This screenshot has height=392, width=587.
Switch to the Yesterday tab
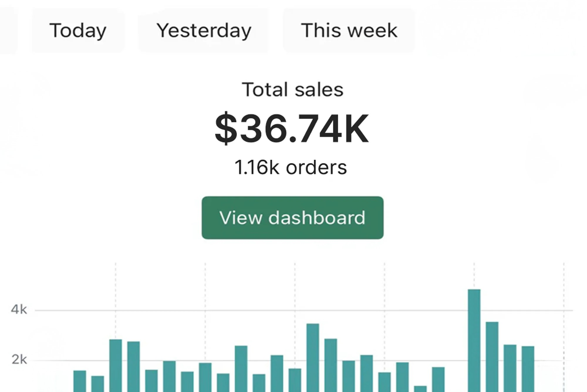pyautogui.click(x=203, y=30)
